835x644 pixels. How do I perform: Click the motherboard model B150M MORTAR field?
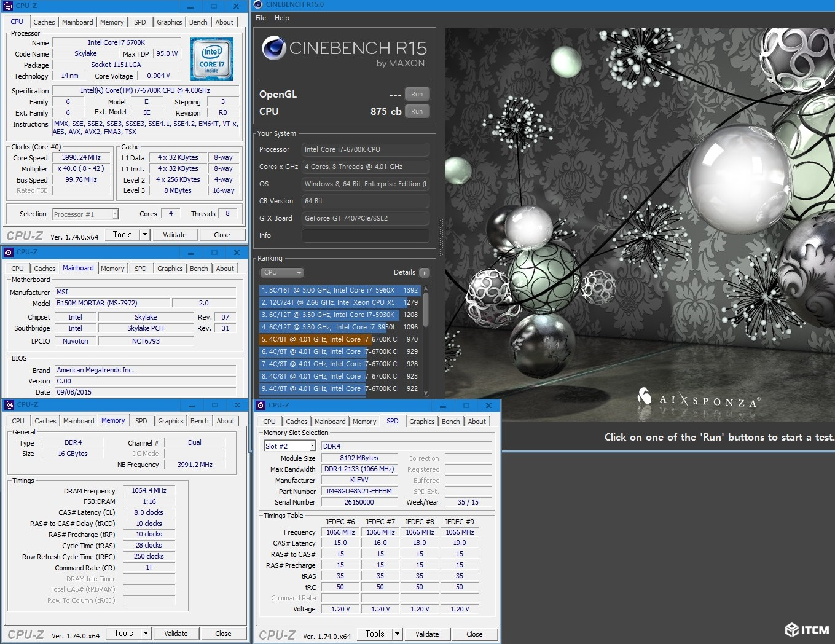pos(112,303)
